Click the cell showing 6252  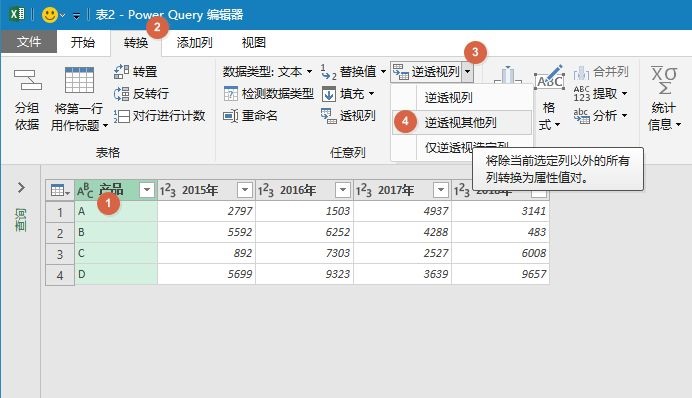coord(305,233)
